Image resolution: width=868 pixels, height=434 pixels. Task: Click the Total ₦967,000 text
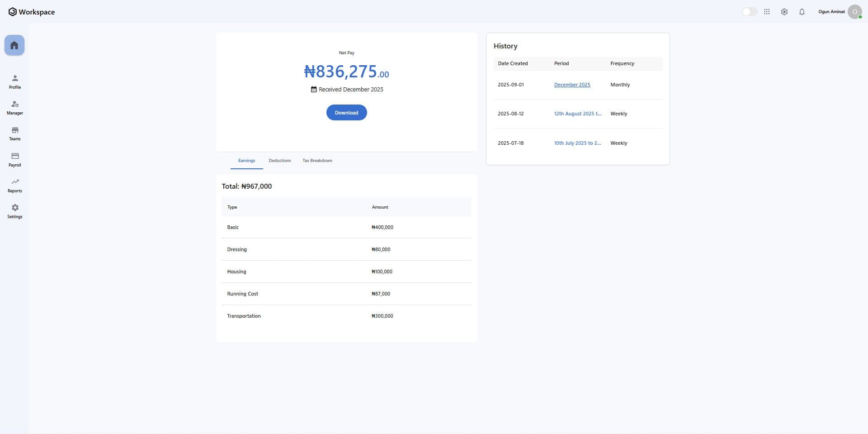247,186
